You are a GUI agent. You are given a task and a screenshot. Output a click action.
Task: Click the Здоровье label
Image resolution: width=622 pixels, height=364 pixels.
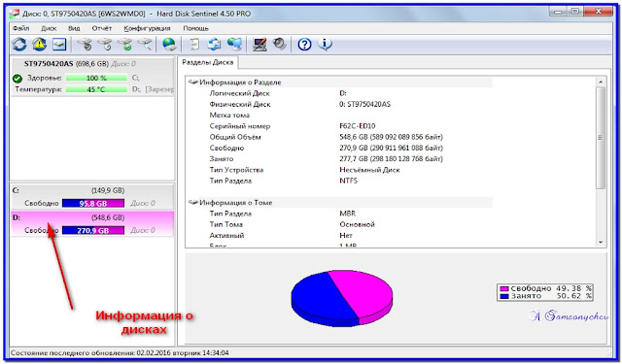coord(44,78)
